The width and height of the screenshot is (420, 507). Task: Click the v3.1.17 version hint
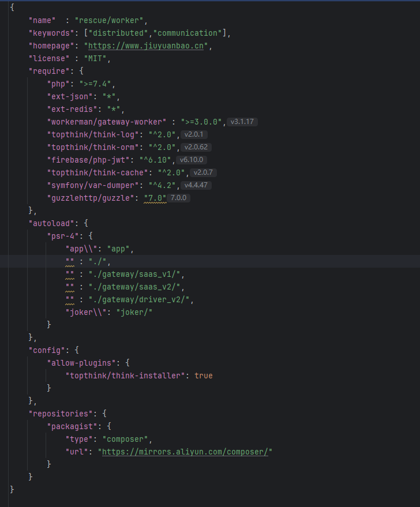point(242,122)
